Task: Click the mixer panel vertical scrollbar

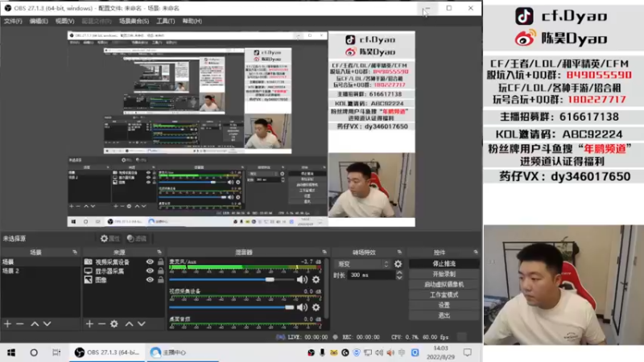Action: point(327,288)
